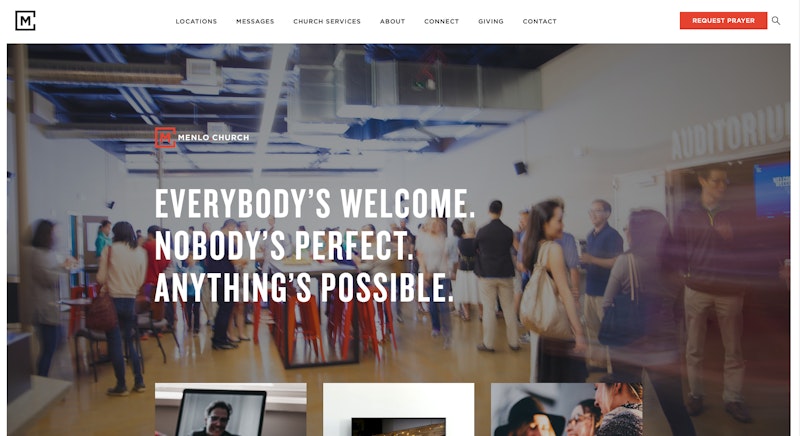
Task: Open Church Services navigation item
Action: 327,21
